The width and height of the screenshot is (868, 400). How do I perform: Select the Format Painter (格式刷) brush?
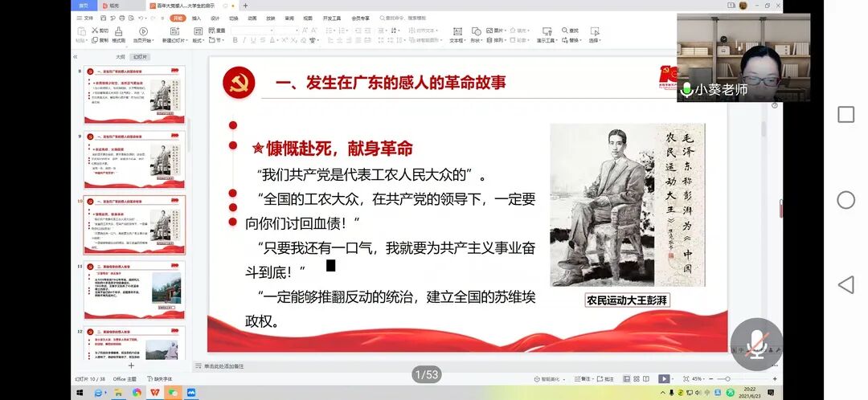tap(118, 31)
